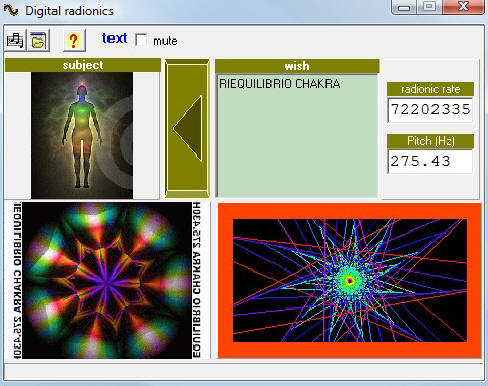488x386 pixels.
Task: Click the 'subject' panel header
Action: coord(83,65)
